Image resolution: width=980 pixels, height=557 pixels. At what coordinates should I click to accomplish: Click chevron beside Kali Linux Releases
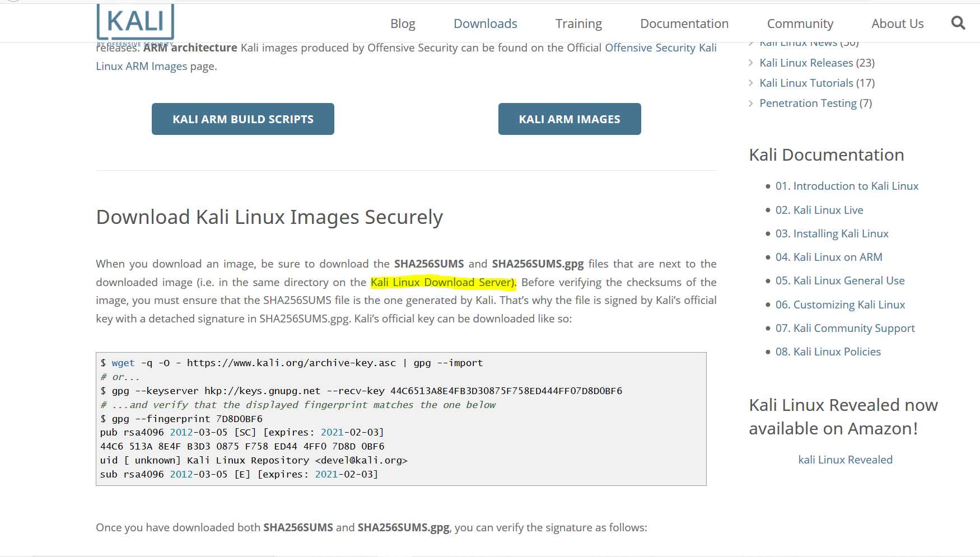(751, 63)
